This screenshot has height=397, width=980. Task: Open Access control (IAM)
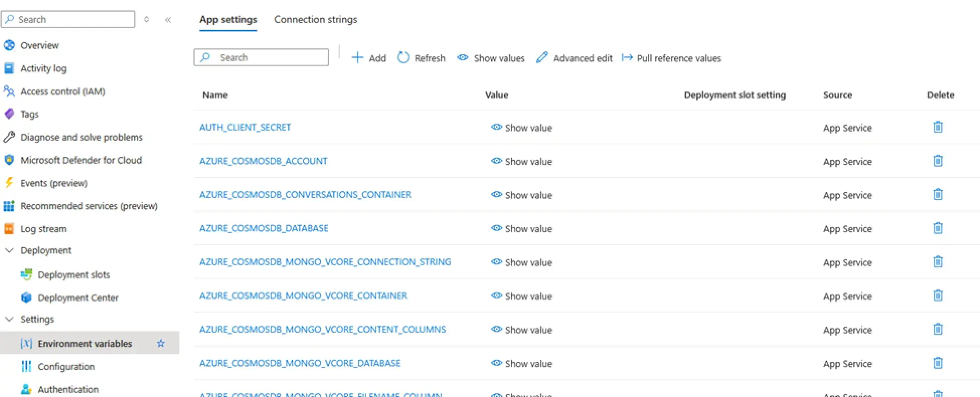point(62,91)
